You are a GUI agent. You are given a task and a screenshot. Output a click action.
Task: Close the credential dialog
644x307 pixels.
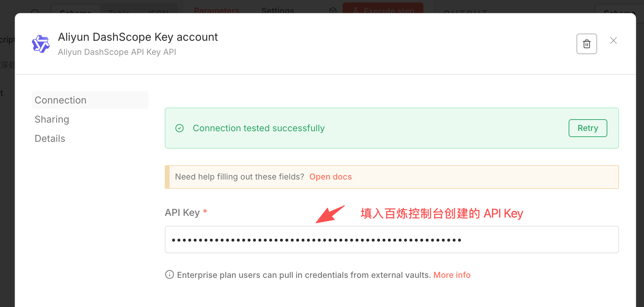[613, 41]
